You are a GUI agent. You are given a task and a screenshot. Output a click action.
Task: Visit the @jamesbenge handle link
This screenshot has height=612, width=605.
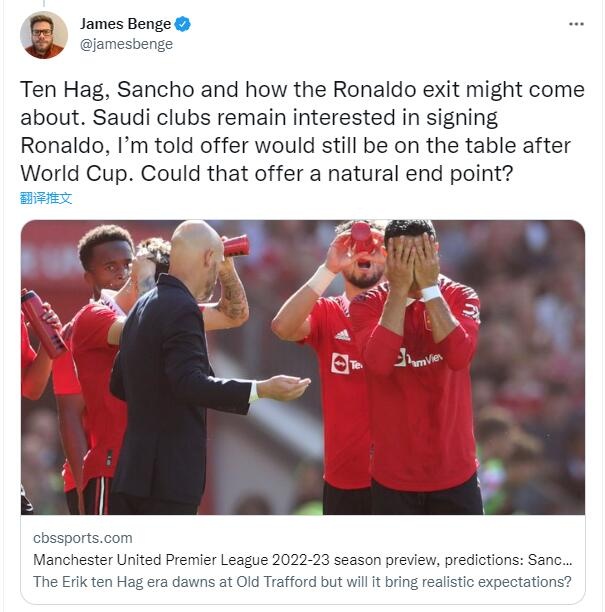[126, 44]
